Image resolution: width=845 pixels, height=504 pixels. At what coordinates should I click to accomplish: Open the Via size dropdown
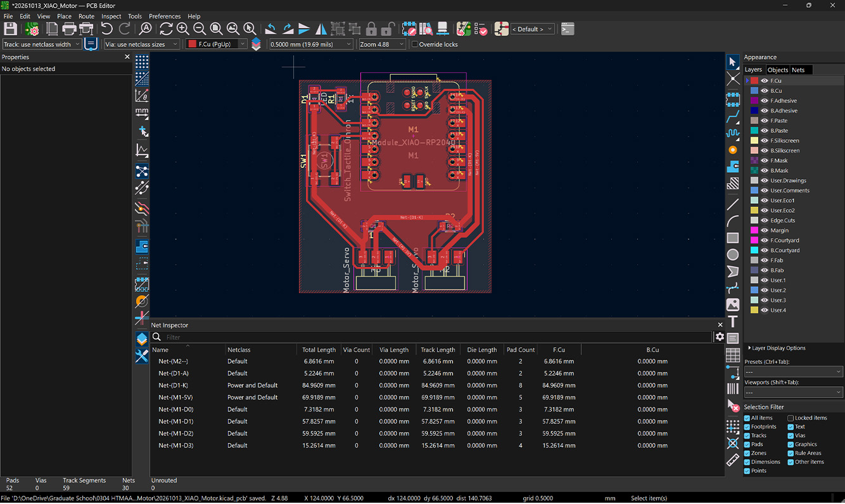(141, 44)
